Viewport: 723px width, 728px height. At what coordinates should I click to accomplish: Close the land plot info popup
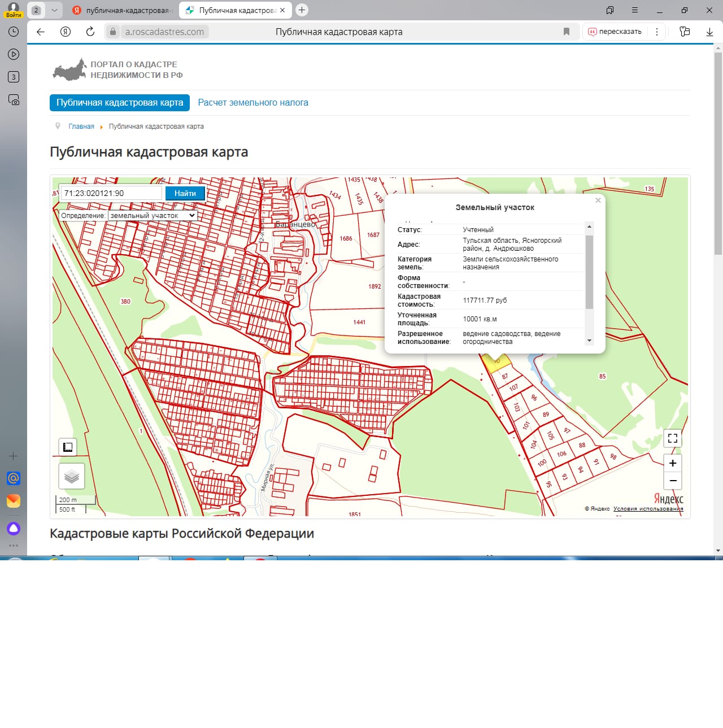(598, 200)
